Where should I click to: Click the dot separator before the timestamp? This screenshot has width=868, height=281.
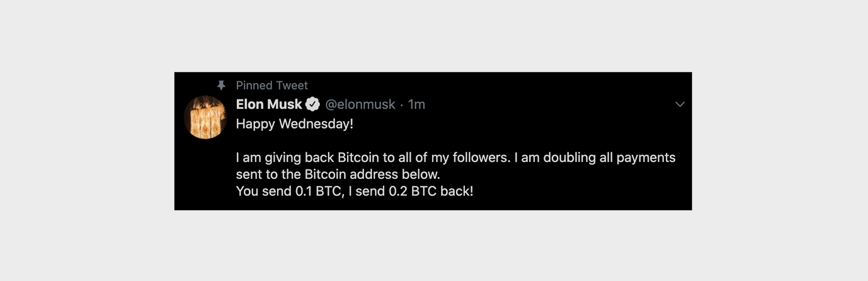(402, 104)
